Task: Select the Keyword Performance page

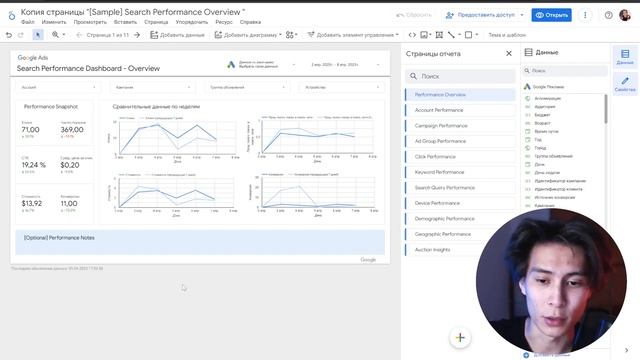Action: pyautogui.click(x=460, y=172)
